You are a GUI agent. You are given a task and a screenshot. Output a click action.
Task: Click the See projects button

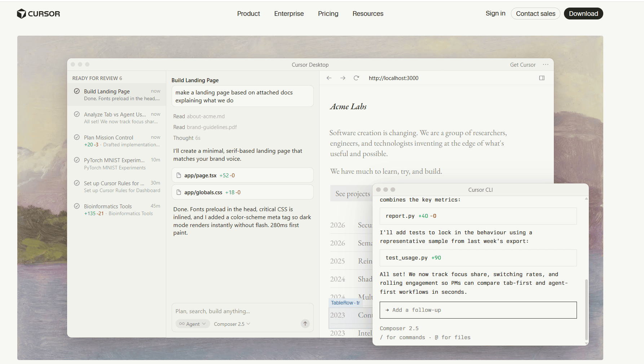point(352,194)
